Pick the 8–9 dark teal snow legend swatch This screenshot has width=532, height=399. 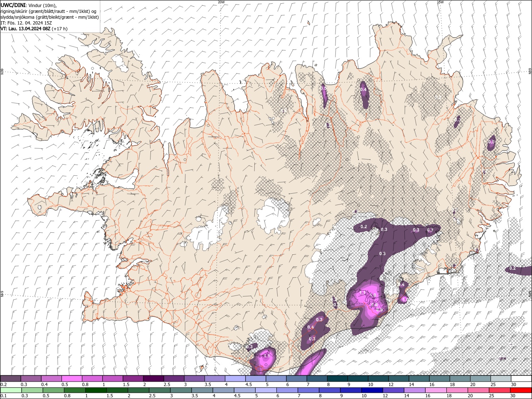click(337, 379)
